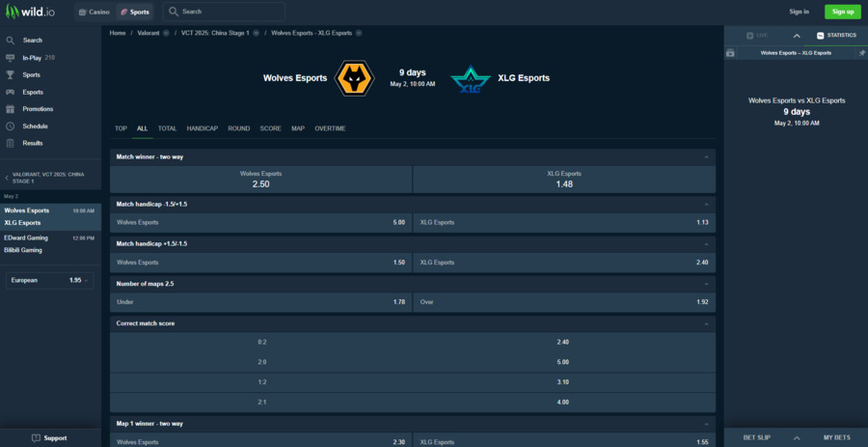Screen dimensions: 868x447
Task: Click the green Sign up button
Action: coord(843,12)
